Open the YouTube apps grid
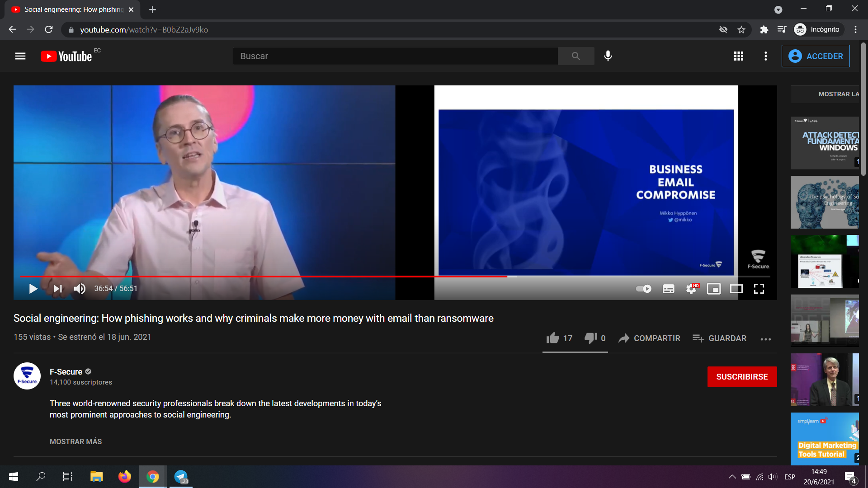This screenshot has height=488, width=868. pos(738,56)
